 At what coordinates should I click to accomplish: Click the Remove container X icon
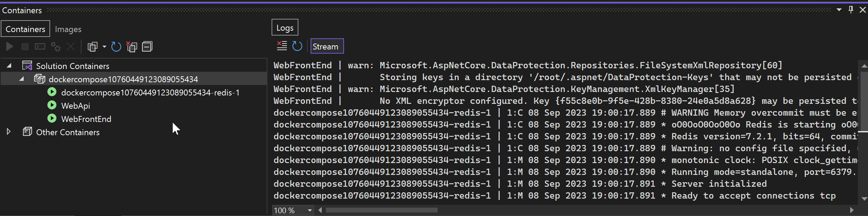[x=71, y=46]
